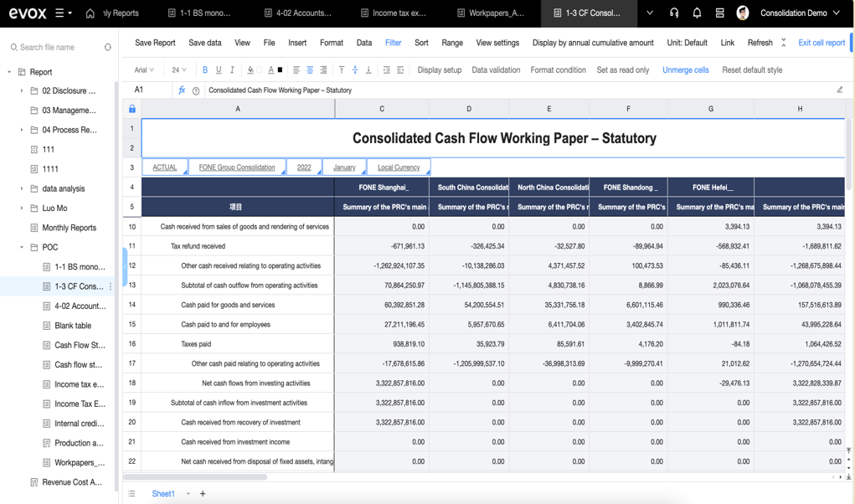Align text left

pos(296,69)
